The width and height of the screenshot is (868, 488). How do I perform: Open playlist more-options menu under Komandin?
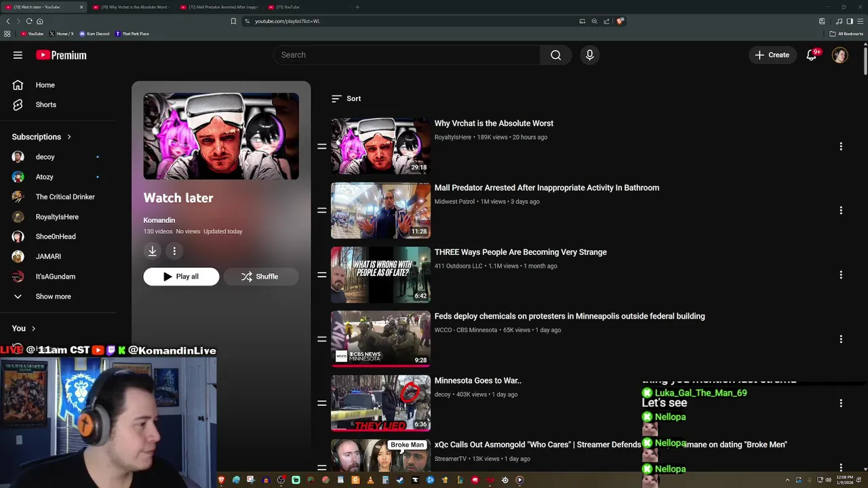174,251
